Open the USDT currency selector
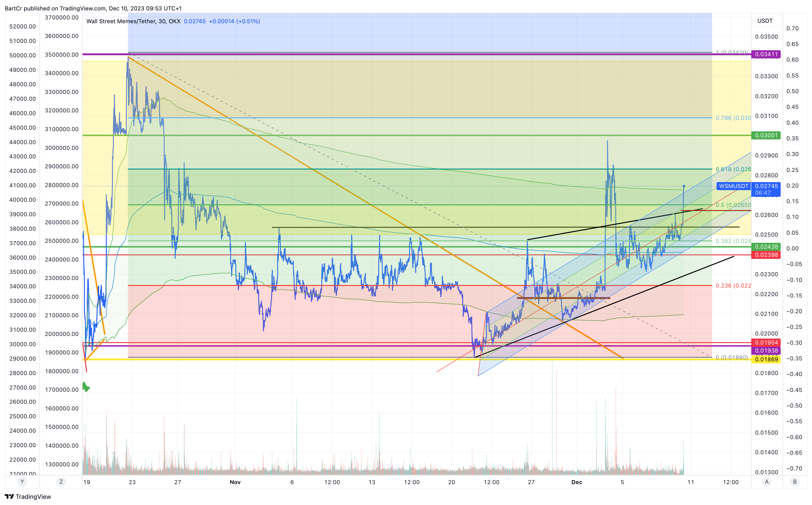This screenshot has width=812, height=505. (x=767, y=21)
